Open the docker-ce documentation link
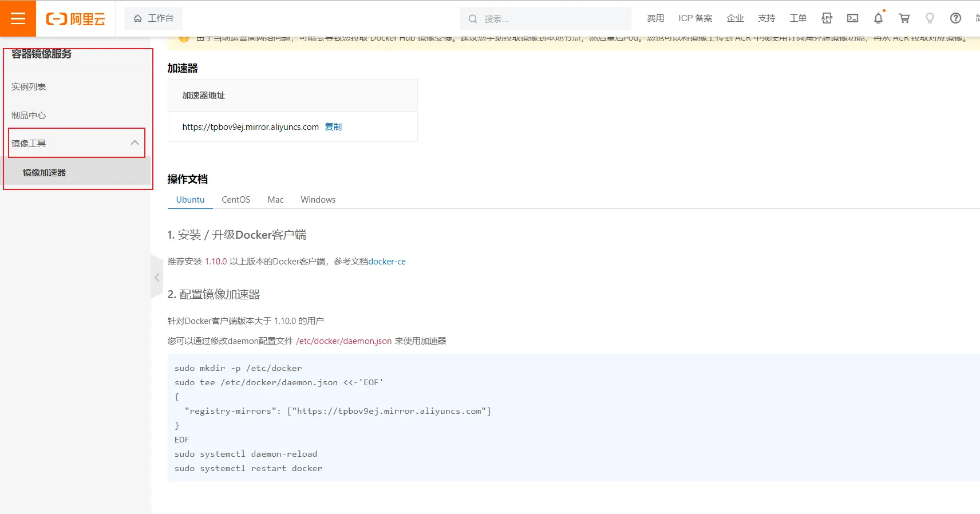 click(x=387, y=262)
